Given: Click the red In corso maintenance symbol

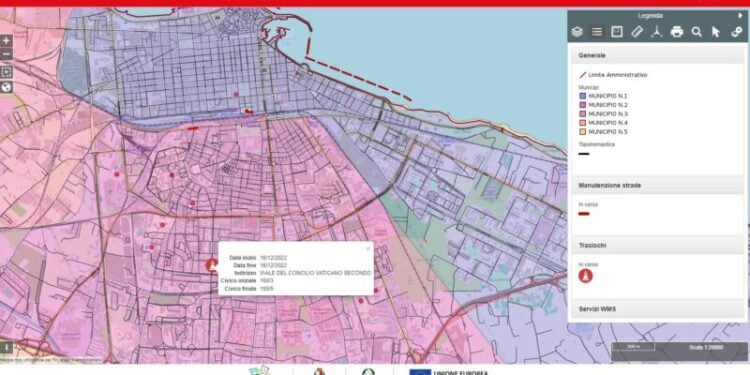Looking at the screenshot, I should click(x=584, y=214).
